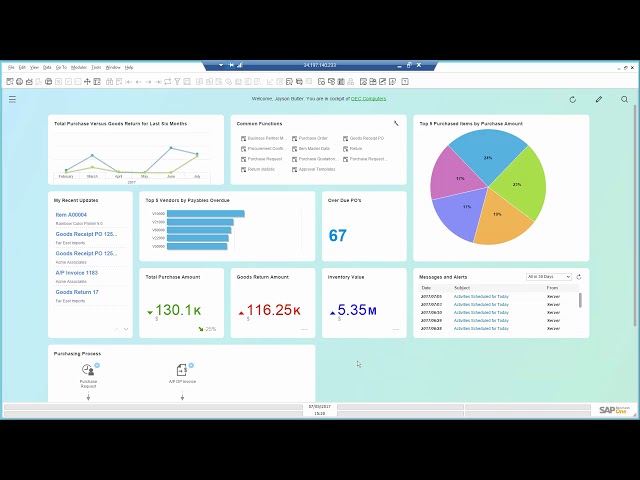Click the Subject column header in Messages
This screenshot has width=640, height=480.
coord(462,288)
